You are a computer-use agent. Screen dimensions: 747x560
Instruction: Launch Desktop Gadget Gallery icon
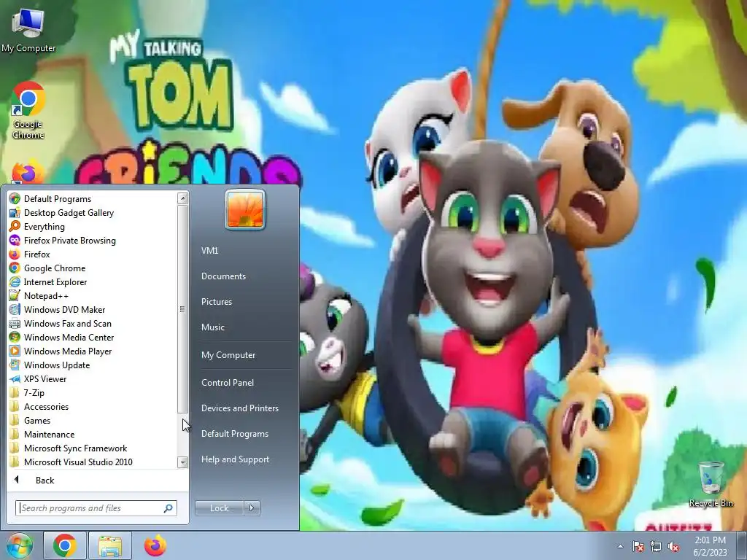[15, 213]
